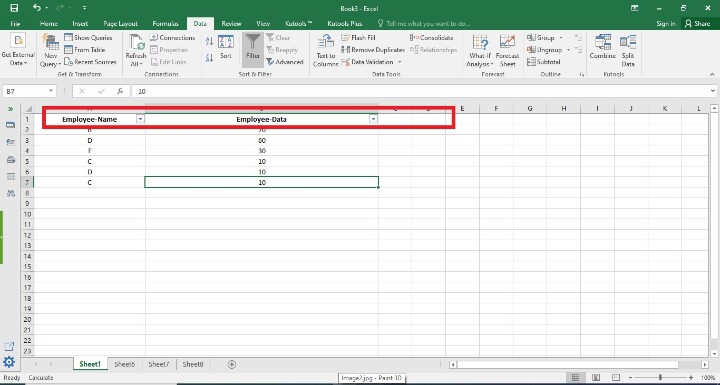Screen dimensions: 720x385
Task: Open Get External Data menu
Action: click(18, 51)
